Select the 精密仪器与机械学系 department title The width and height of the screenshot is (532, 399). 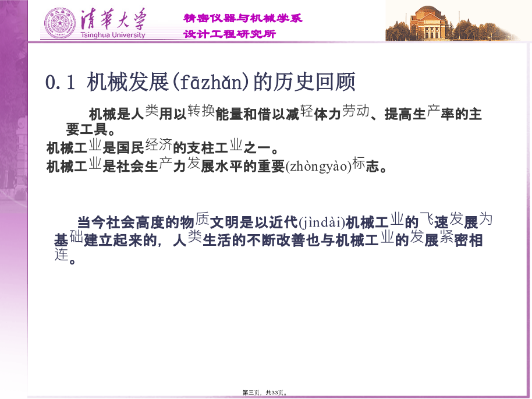(x=242, y=18)
